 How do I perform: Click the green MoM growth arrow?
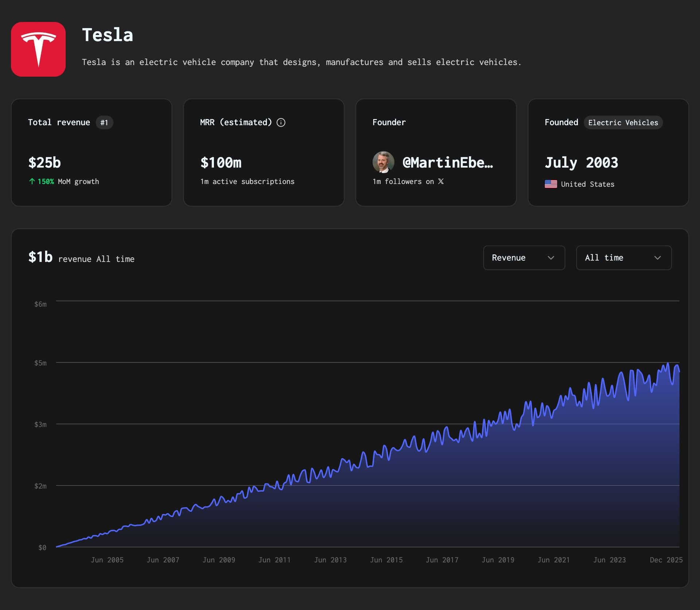32,181
